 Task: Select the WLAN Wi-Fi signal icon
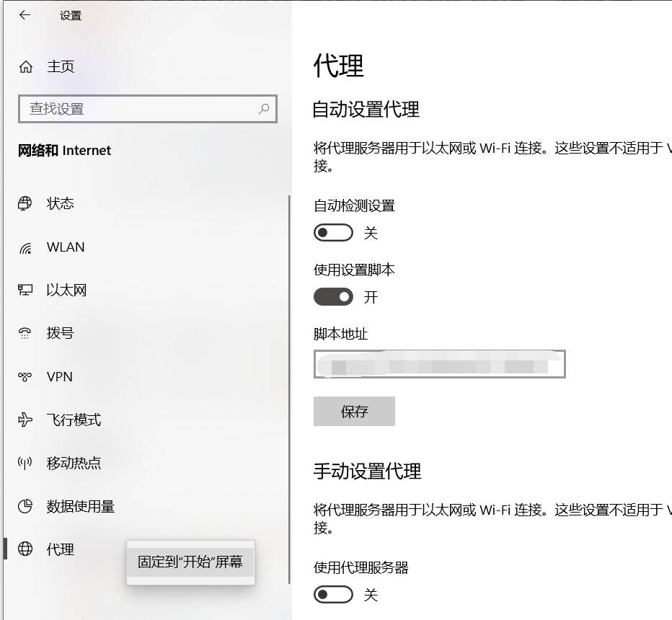click(25, 247)
